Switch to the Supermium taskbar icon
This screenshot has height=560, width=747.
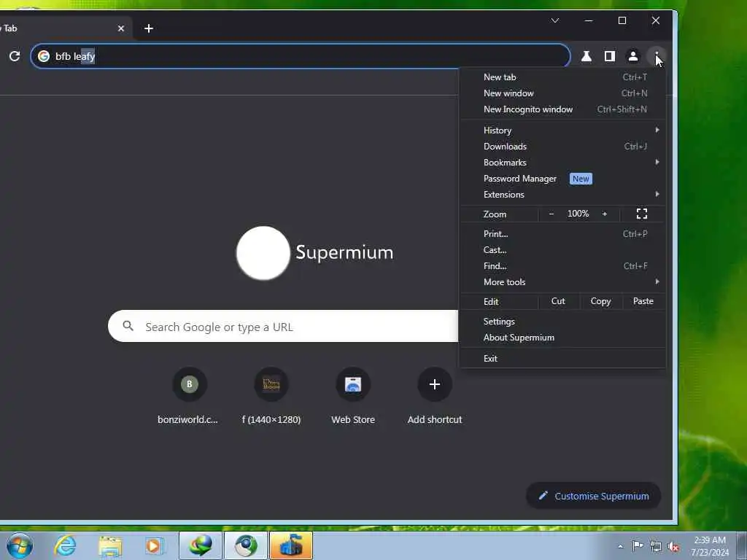[x=246, y=545]
